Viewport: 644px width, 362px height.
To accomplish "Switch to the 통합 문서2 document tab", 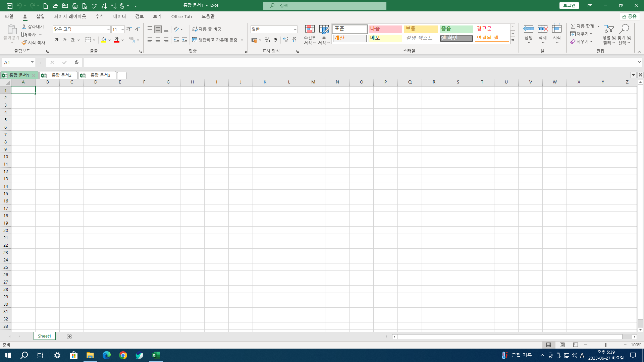I will (61, 75).
